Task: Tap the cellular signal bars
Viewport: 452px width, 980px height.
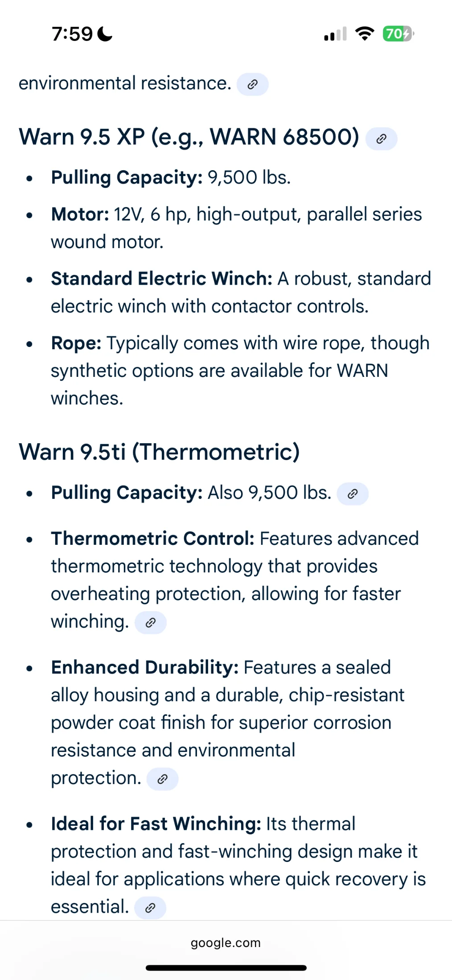Action: [335, 34]
